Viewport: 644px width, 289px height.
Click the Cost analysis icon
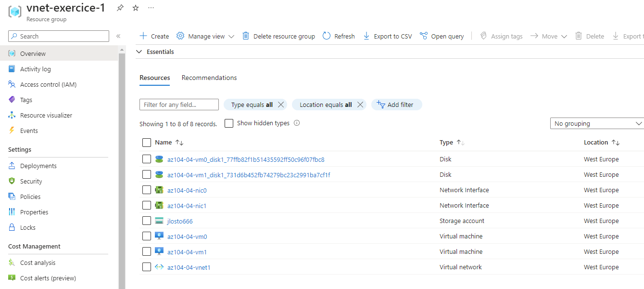12,263
